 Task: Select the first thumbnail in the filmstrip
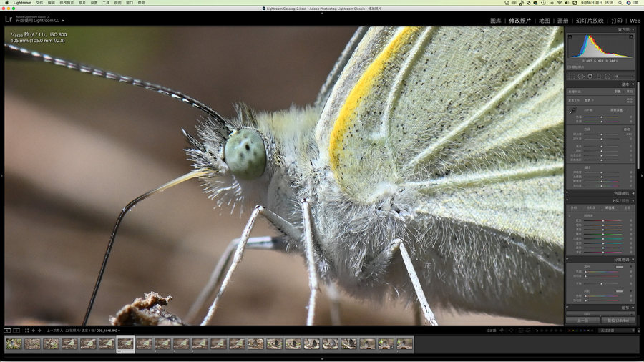pos(14,343)
